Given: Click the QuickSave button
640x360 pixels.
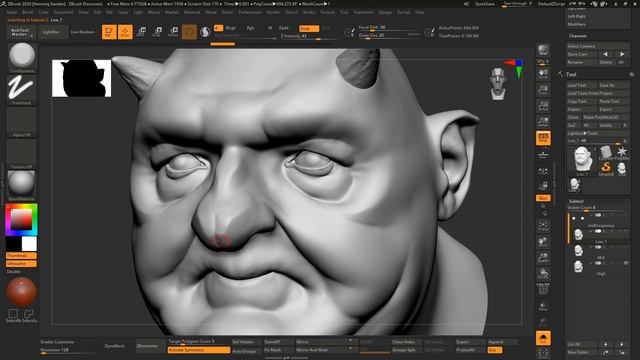Looking at the screenshot, I should [x=485, y=4].
